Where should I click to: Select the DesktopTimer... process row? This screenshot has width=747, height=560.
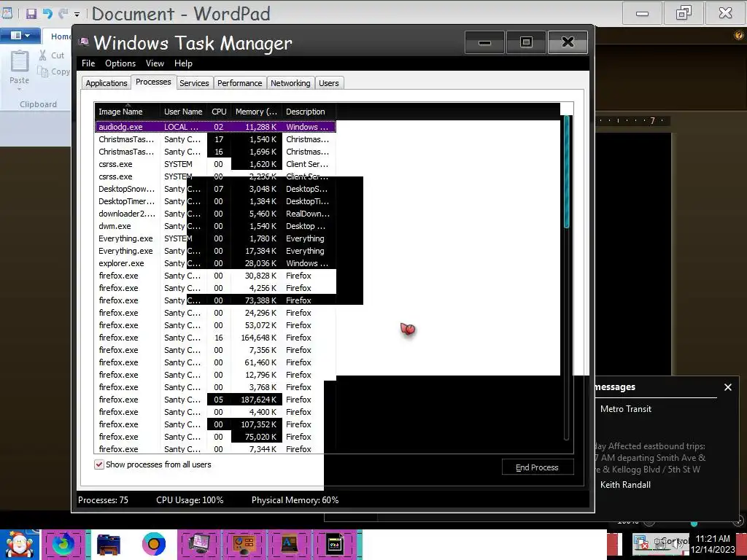[x=215, y=201]
